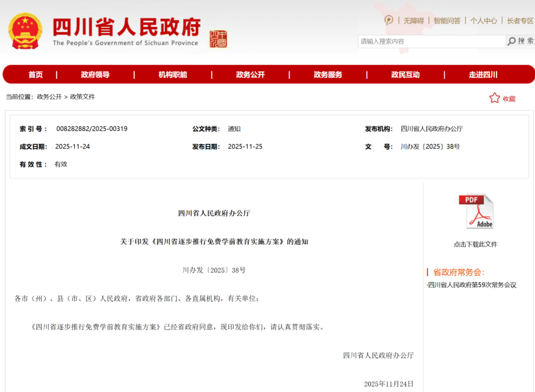Click the magnifying glass search icon

[512, 41]
